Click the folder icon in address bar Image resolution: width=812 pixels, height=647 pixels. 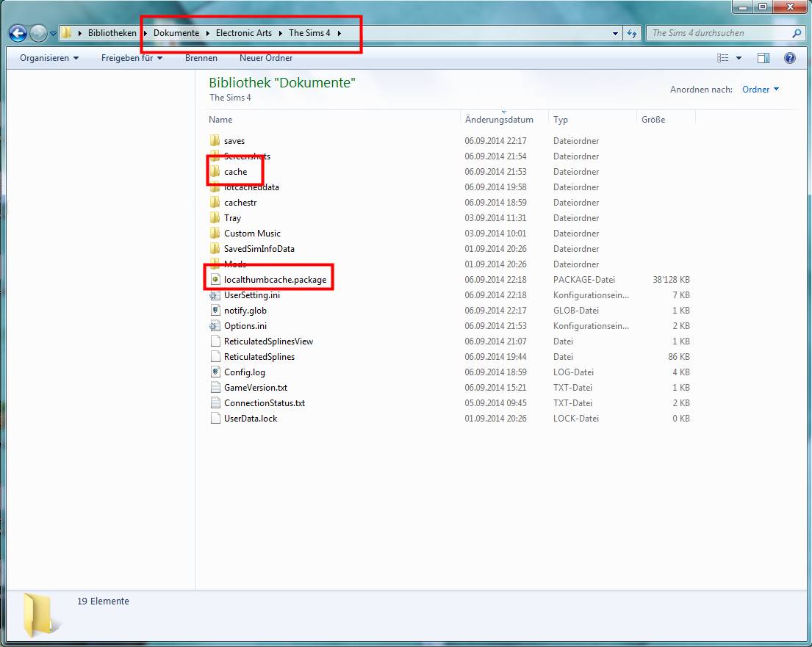pos(66,32)
